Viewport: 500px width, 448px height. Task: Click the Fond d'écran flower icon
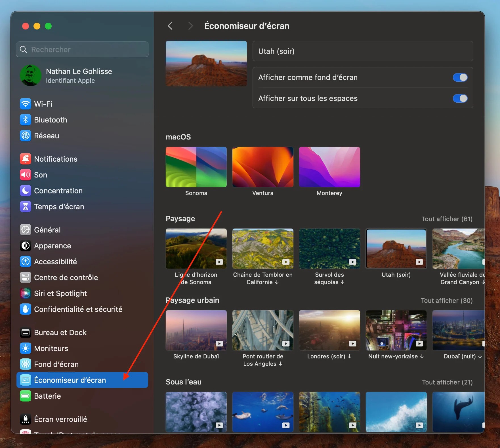(x=26, y=364)
